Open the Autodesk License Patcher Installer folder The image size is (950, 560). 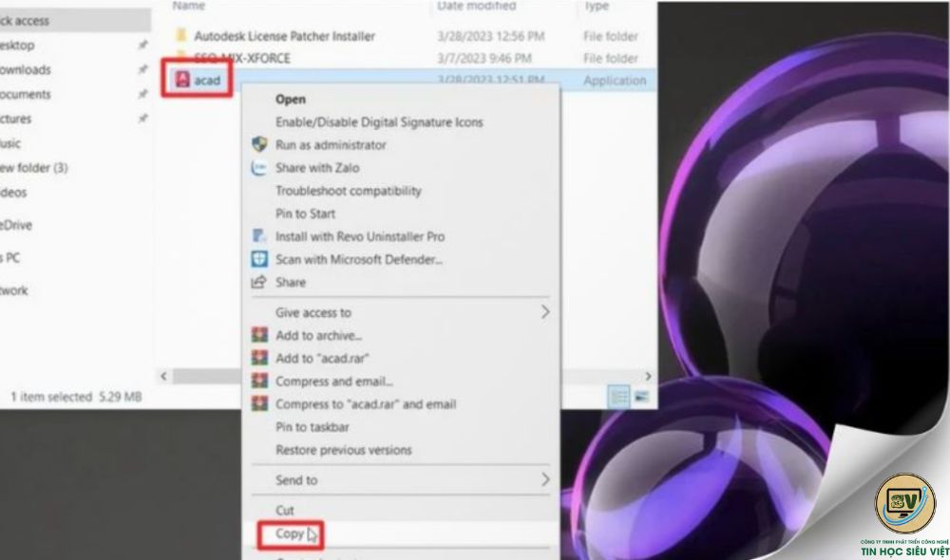pyautogui.click(x=284, y=36)
